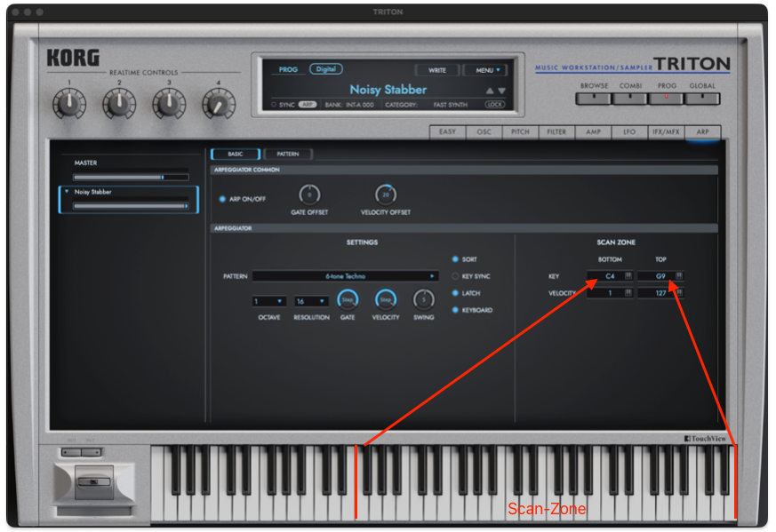Click realtime control knob 4

click(219, 103)
